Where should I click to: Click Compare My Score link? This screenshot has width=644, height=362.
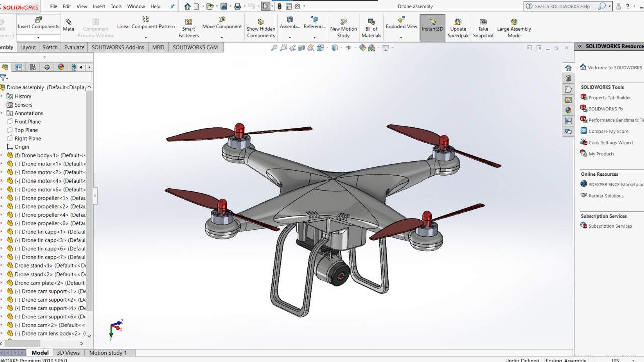(x=608, y=131)
